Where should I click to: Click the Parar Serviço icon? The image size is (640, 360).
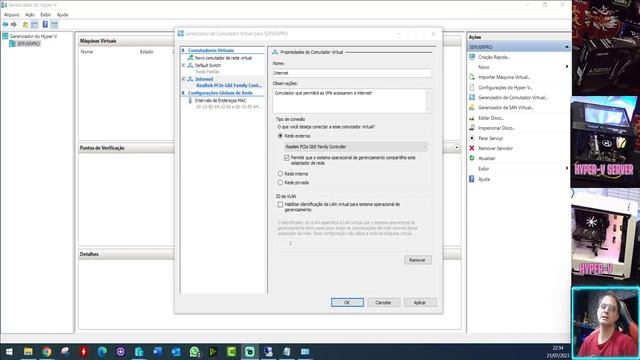472,138
